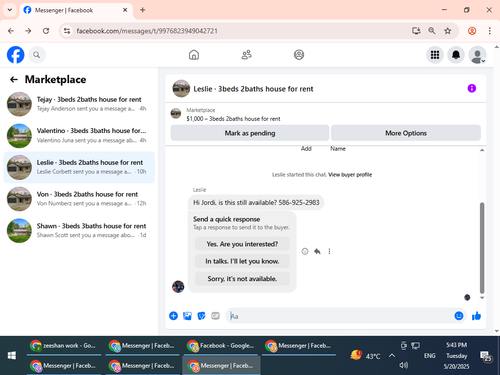The height and width of the screenshot is (375, 500).
Task: Open the GIF picker icon
Action: [215, 316]
